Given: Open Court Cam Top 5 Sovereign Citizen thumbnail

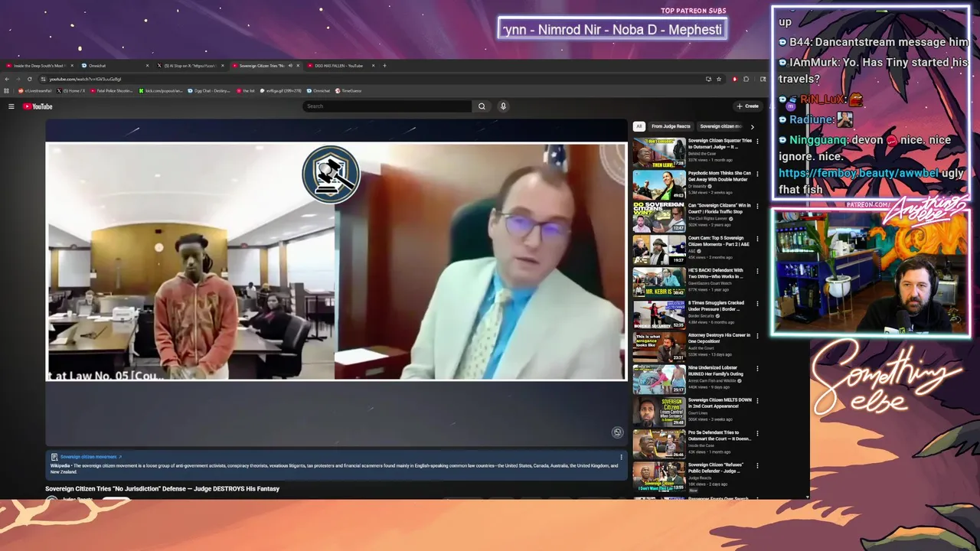Looking at the screenshot, I should click(x=658, y=250).
